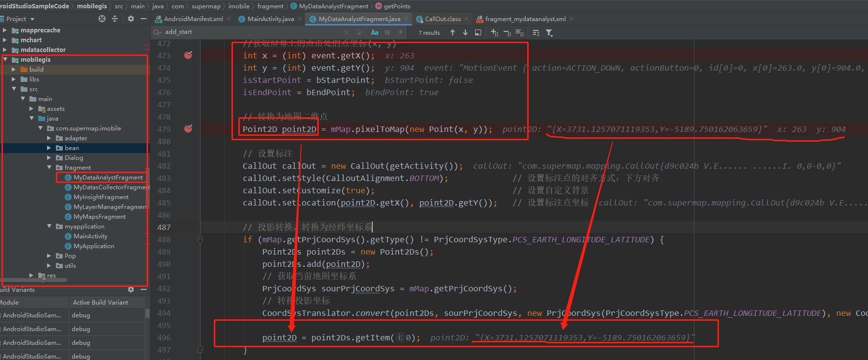The height and width of the screenshot is (360, 868).
Task: Minimize the Build Variants panel
Action: [x=144, y=289]
